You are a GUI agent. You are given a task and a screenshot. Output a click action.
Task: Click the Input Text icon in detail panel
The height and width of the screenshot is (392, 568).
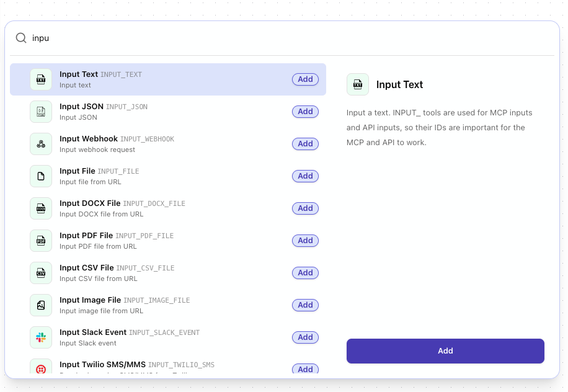click(x=358, y=84)
